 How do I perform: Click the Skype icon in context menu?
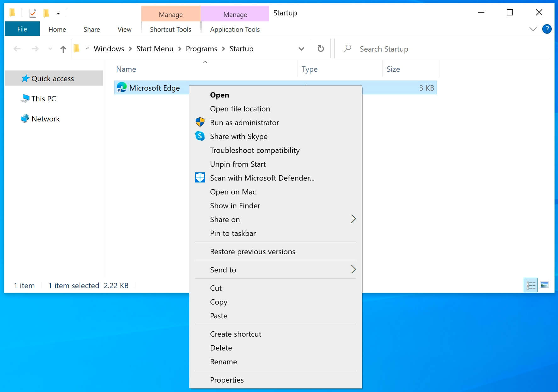click(x=200, y=136)
